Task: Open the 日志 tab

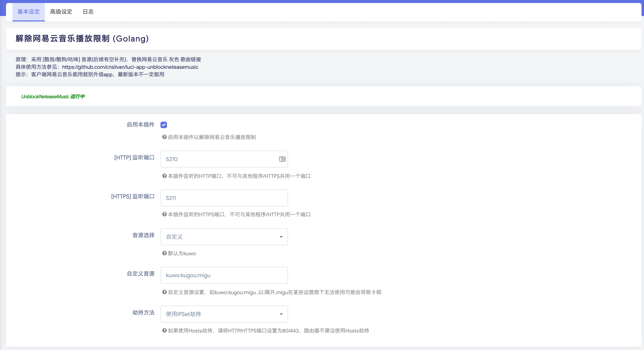Action: 88,12
